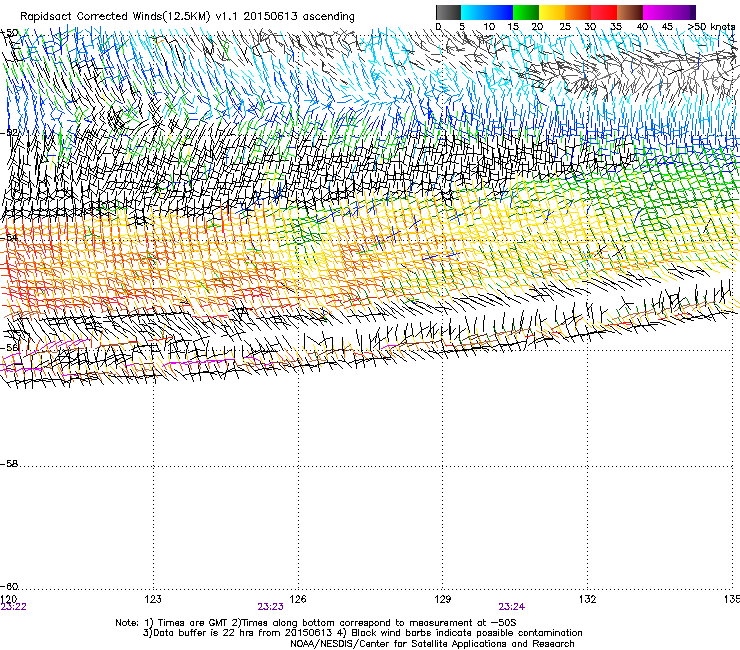
Task: Click the -54 latitude axis label
Action: 9,238
